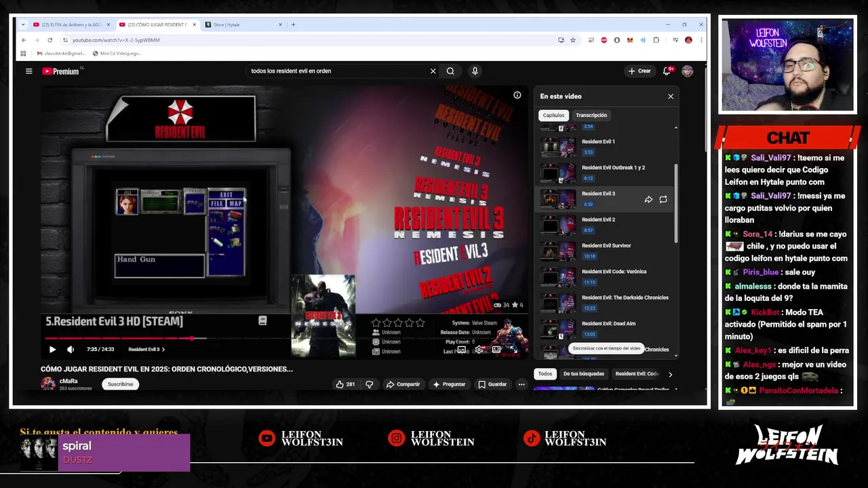This screenshot has height=488, width=868.
Task: Expand filter chips with right arrow
Action: [671, 374]
